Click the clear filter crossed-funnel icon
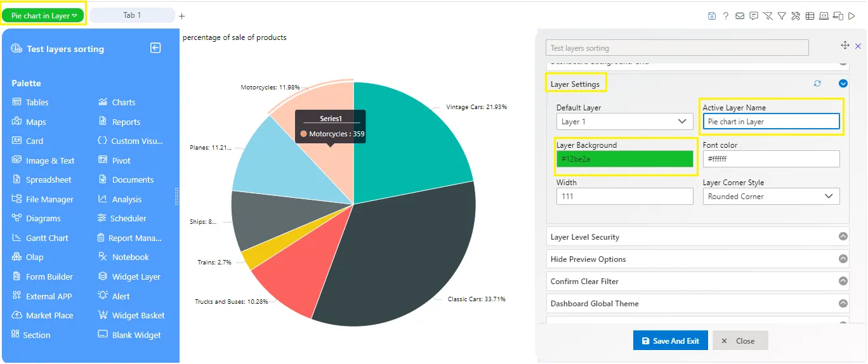Image resolution: width=868 pixels, height=364 pixels. click(768, 16)
